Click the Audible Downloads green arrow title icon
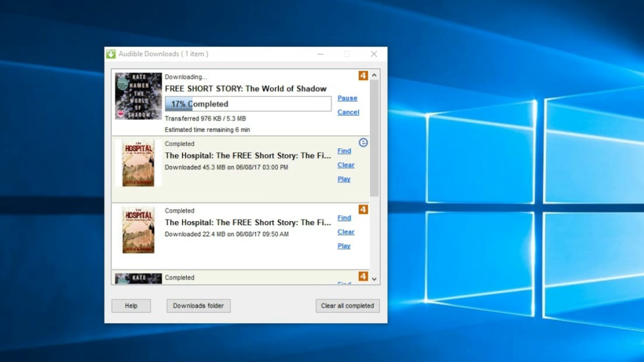This screenshot has height=362, width=644. coord(111,54)
